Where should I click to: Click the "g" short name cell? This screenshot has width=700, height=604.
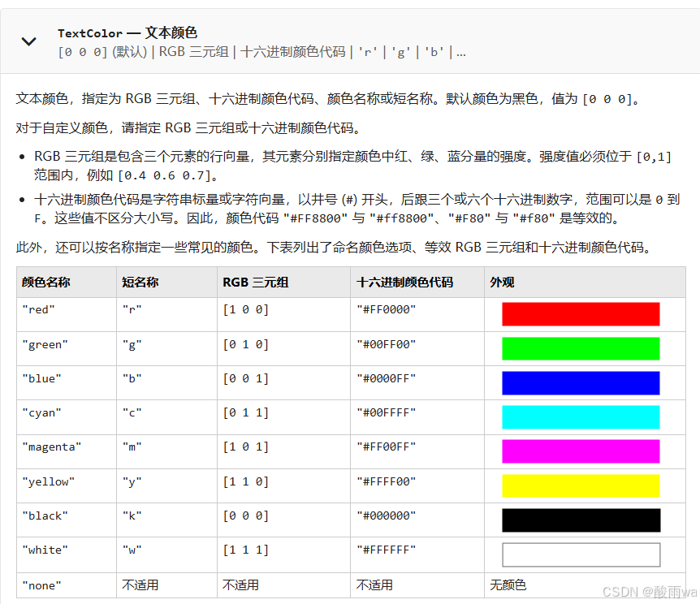(167, 348)
